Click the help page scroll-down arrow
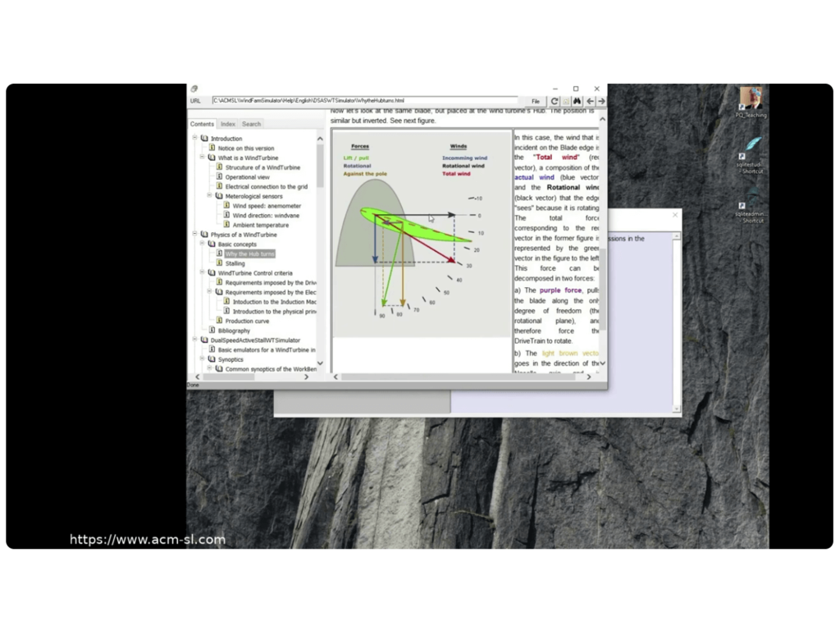840x630 pixels. click(603, 363)
